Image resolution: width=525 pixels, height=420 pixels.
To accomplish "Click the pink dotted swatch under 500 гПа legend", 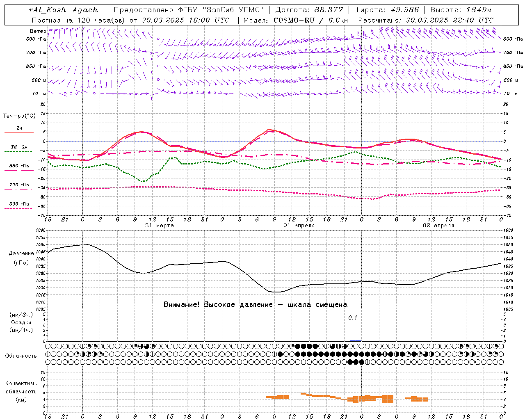I will point(19,209).
